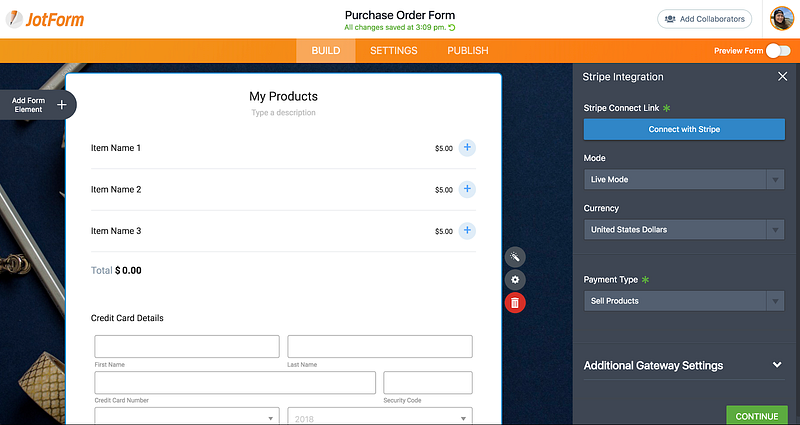The width and height of the screenshot is (800, 425).
Task: Open the Payment Type dropdown
Action: [x=684, y=301]
